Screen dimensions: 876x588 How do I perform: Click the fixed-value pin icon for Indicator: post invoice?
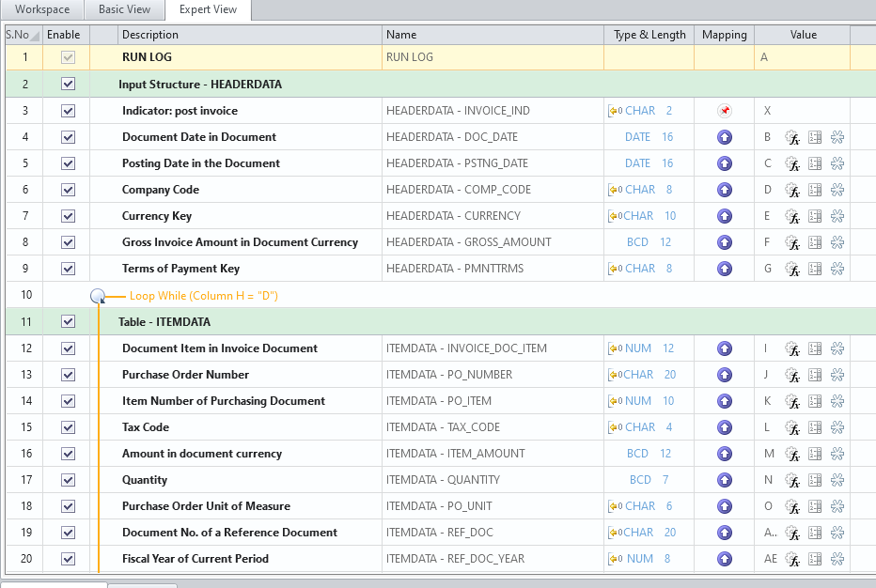click(x=725, y=111)
